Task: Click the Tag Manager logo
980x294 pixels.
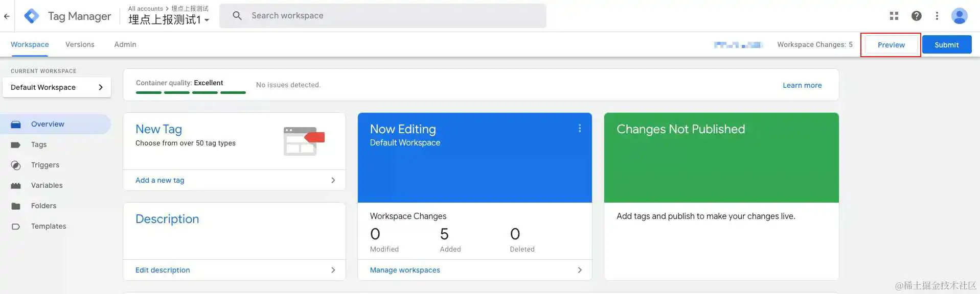Action: pos(32,16)
